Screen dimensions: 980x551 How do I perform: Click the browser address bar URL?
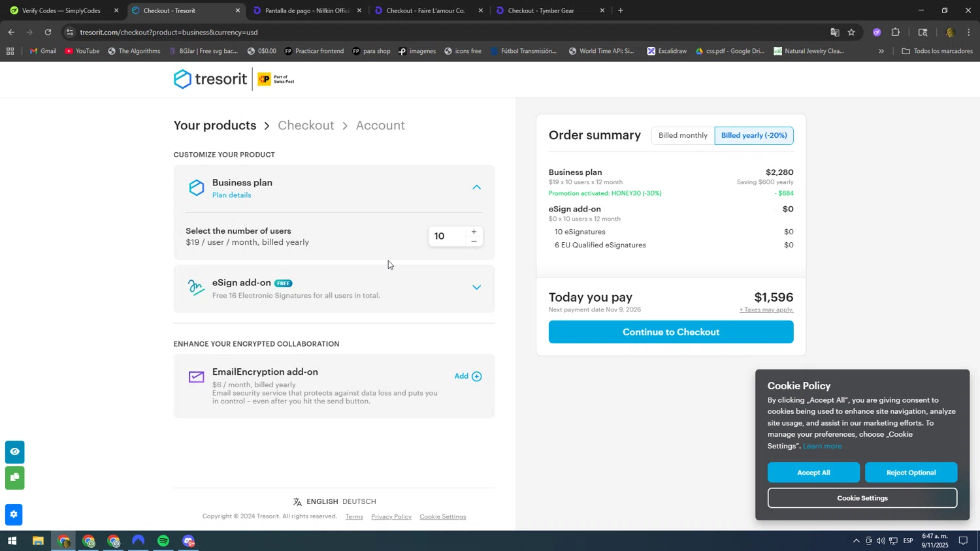click(x=169, y=32)
